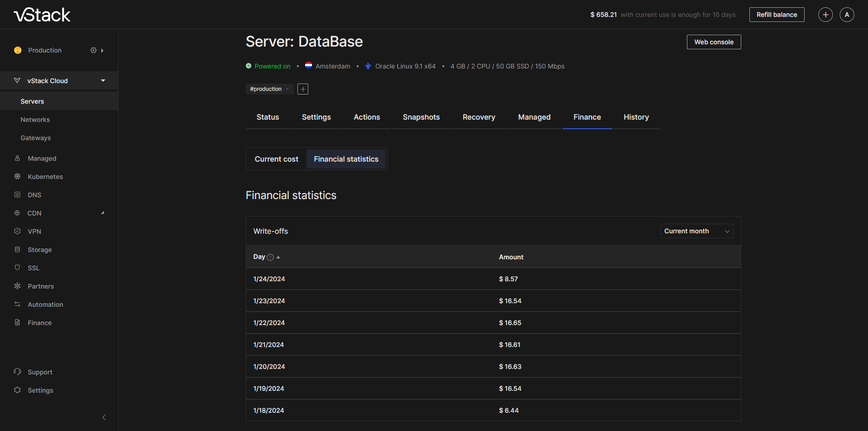Open Networks in sidebar
This screenshot has height=431, width=868.
[x=35, y=120]
